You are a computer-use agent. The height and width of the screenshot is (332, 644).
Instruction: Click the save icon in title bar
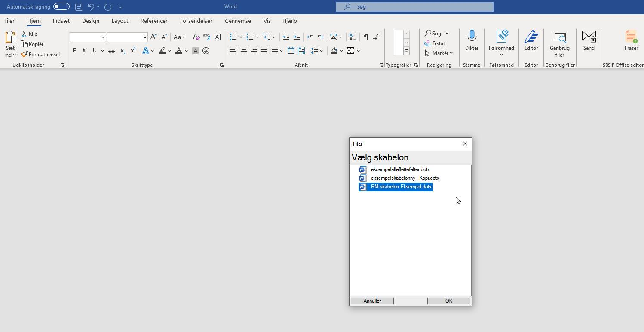[x=79, y=7]
